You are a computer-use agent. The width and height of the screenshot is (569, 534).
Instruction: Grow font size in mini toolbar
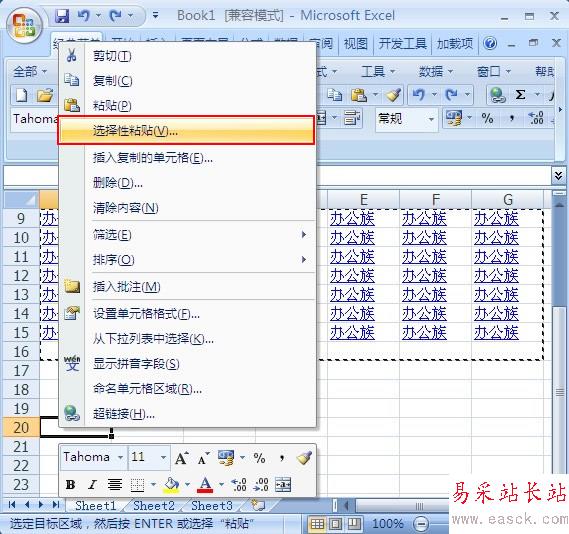tap(181, 459)
